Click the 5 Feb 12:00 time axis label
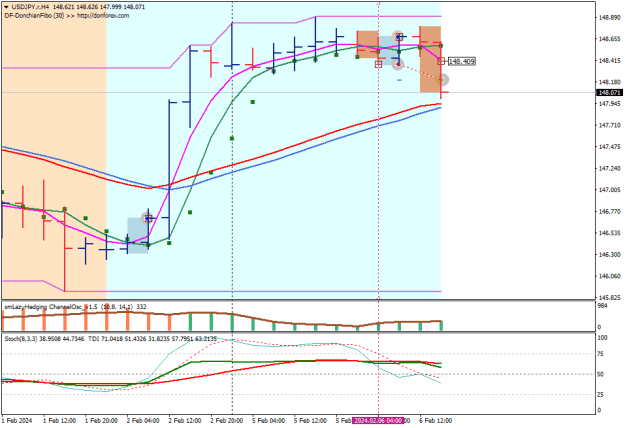Screen dimensions: 625x428 311,421
